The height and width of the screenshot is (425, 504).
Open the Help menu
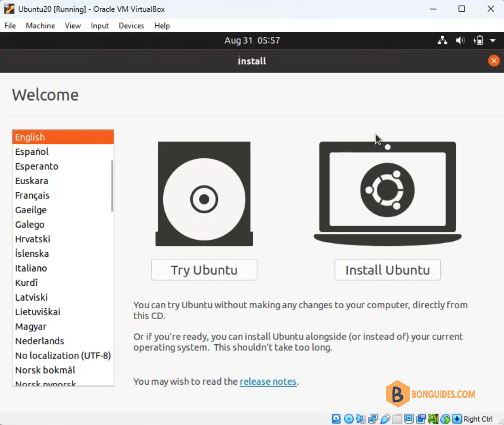[162, 26]
